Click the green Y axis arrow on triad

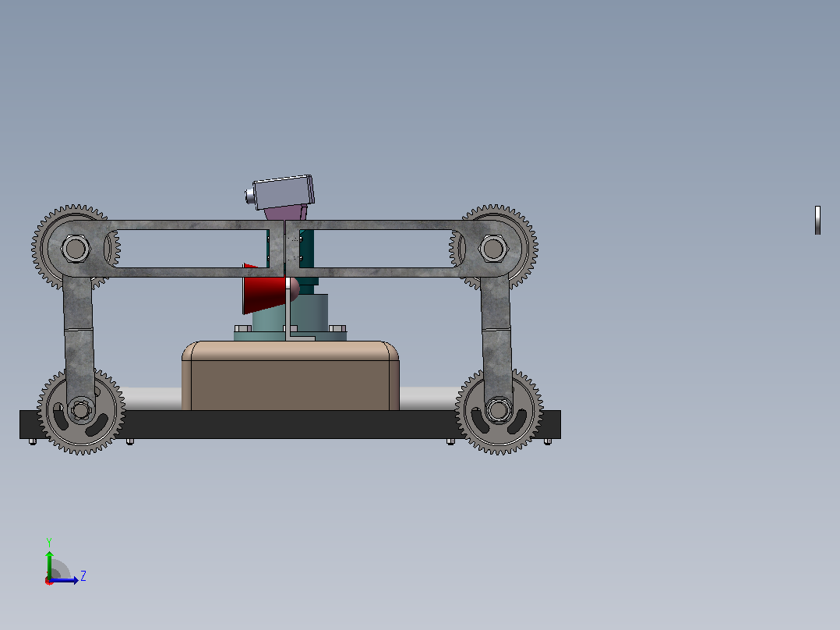49,563
